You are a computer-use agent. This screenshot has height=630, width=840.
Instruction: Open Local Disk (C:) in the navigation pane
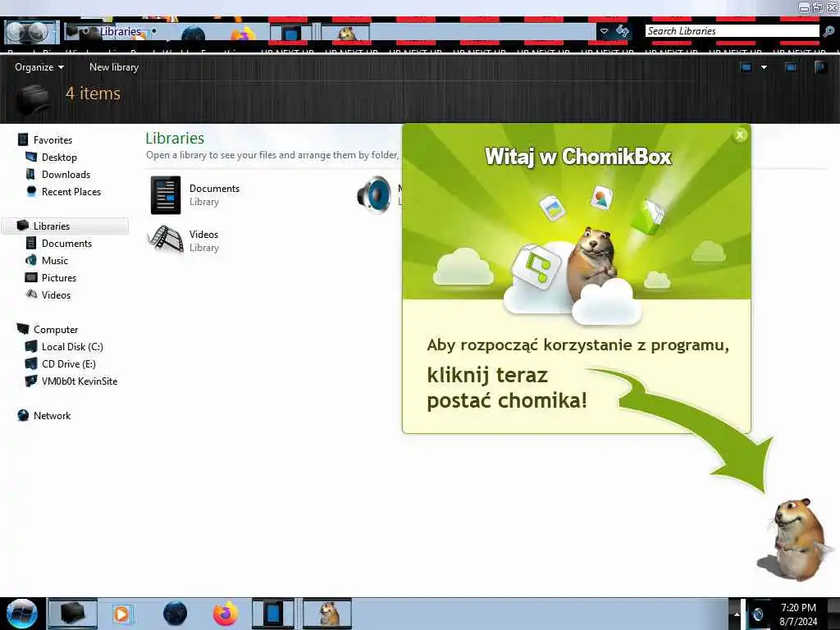pos(72,347)
